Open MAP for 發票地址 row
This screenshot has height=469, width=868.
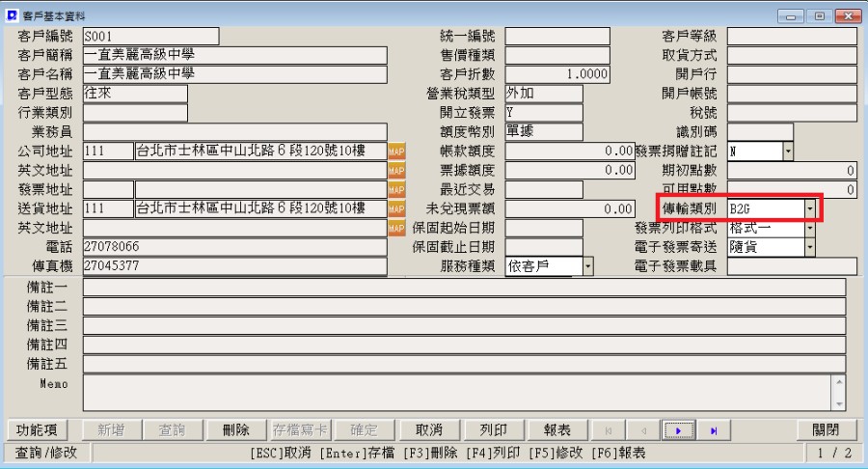[396, 190]
